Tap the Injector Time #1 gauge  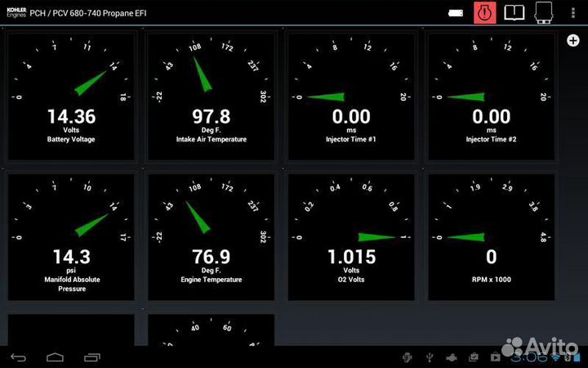pyautogui.click(x=351, y=96)
